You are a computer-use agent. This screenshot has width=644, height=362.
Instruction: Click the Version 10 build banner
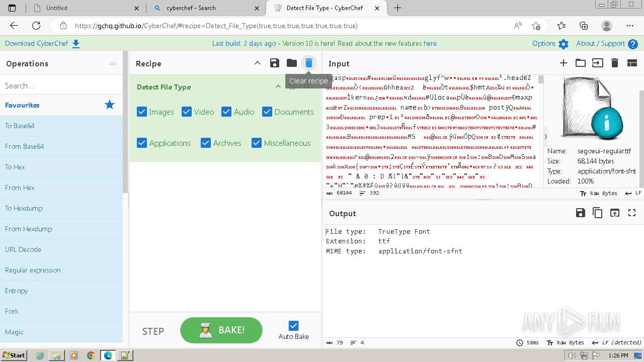click(324, 44)
